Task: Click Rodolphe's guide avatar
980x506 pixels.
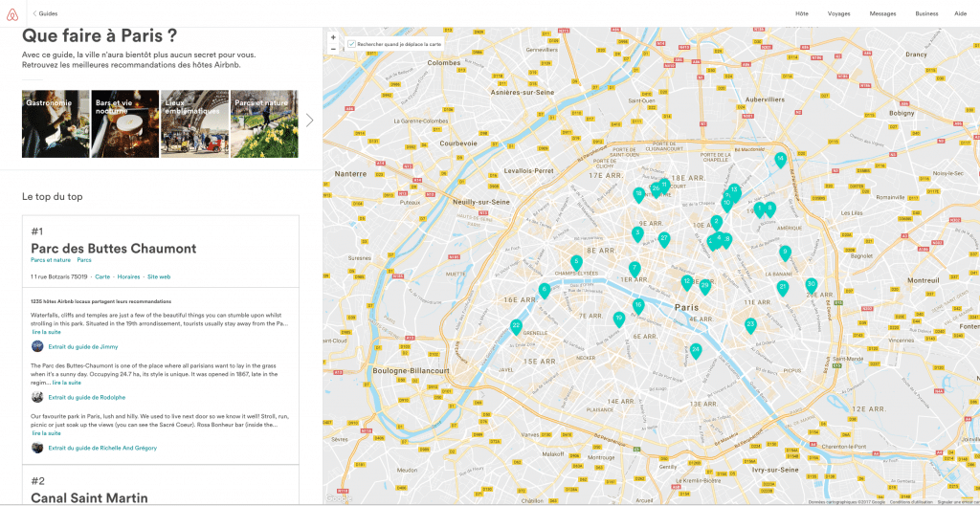Action: (x=37, y=397)
